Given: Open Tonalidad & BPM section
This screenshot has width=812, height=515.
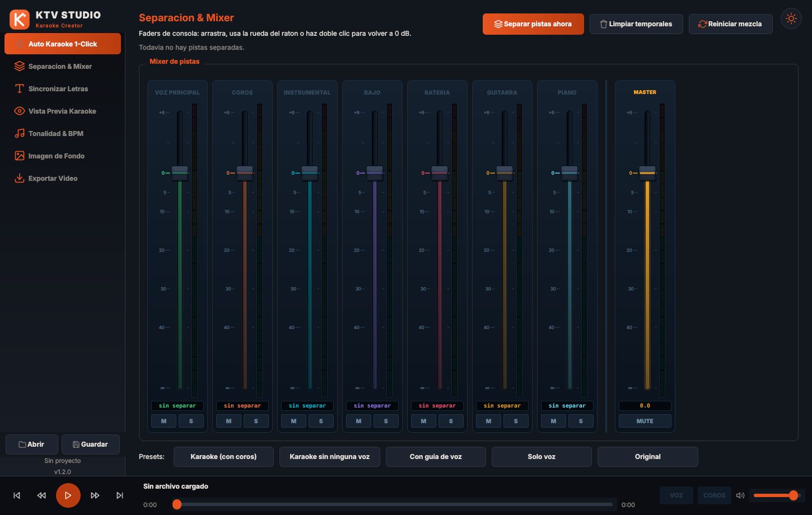Looking at the screenshot, I should click(x=63, y=133).
